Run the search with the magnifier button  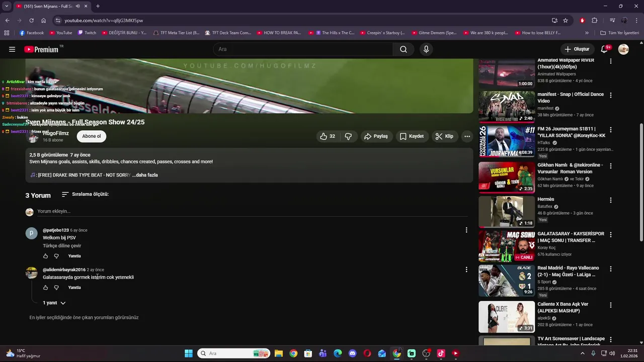[x=404, y=49]
